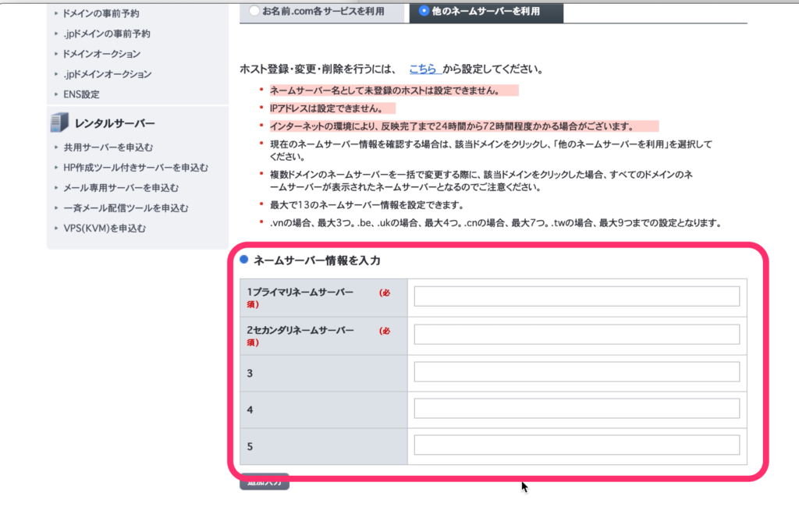Click the server icon beside レンタルサーバー
The height and width of the screenshot is (532, 799).
[59, 123]
